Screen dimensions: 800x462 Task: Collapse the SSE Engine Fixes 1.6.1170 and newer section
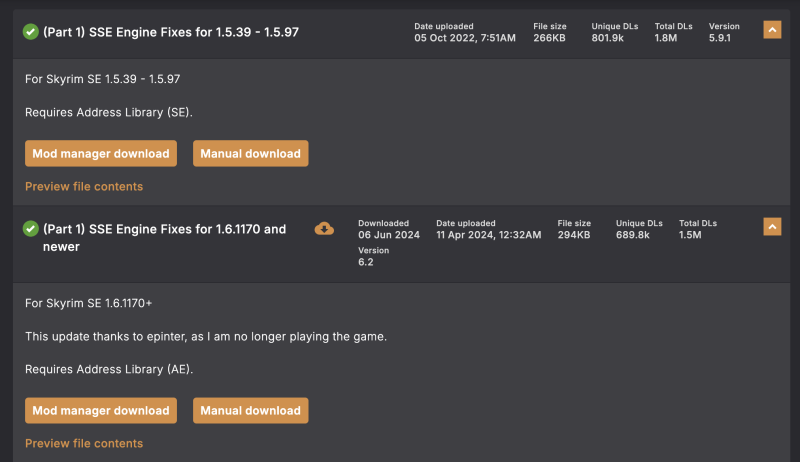[x=772, y=227]
